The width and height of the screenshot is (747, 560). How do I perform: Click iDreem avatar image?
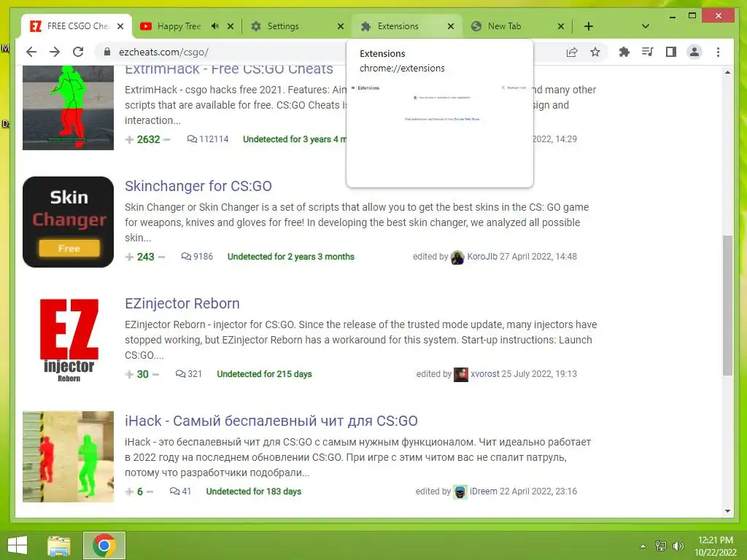pos(460,492)
